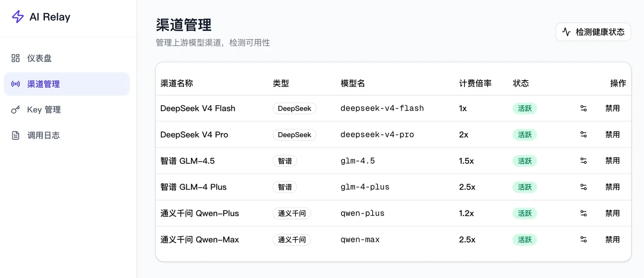Click the dashboard grid icon beside 仪表盘
The height and width of the screenshot is (278, 644).
click(16, 58)
